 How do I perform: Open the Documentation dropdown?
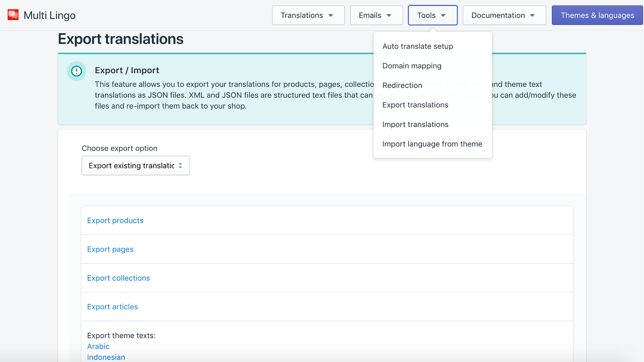pos(504,15)
